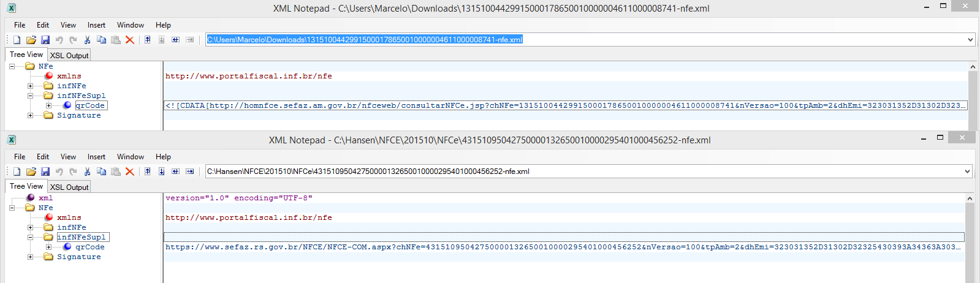Click Paste icon in bottom window toolbar
This screenshot has height=283, width=980.
point(116,172)
